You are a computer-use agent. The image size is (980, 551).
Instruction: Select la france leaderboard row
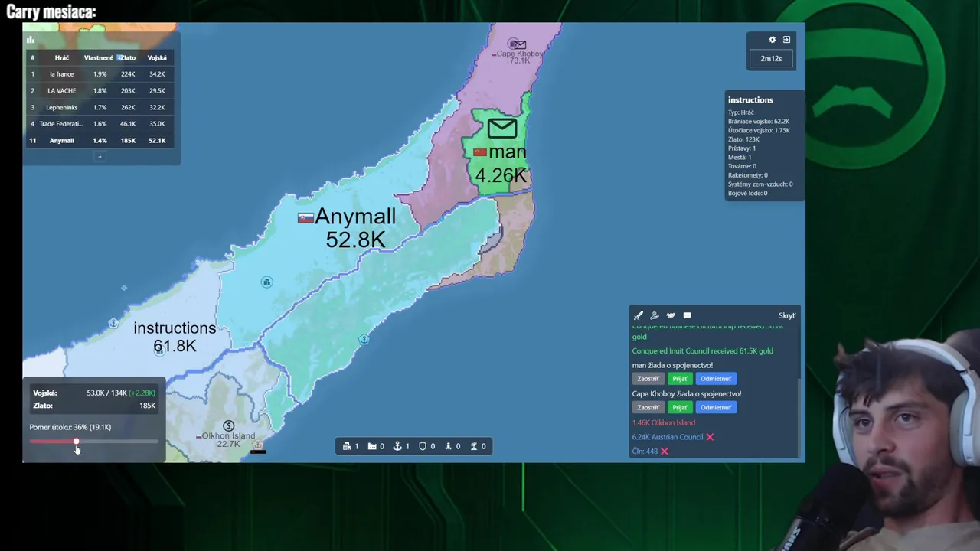(x=100, y=74)
